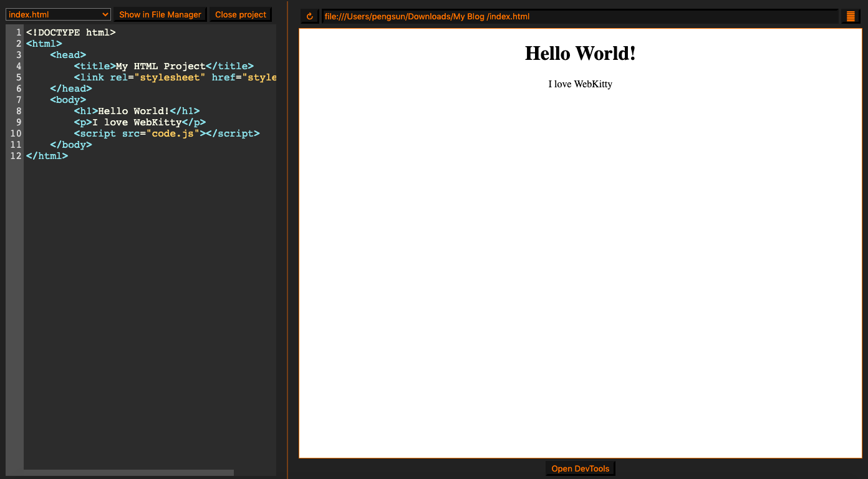Open the orange menu icon beside URL bar
This screenshot has height=479, width=868.
pyautogui.click(x=851, y=16)
